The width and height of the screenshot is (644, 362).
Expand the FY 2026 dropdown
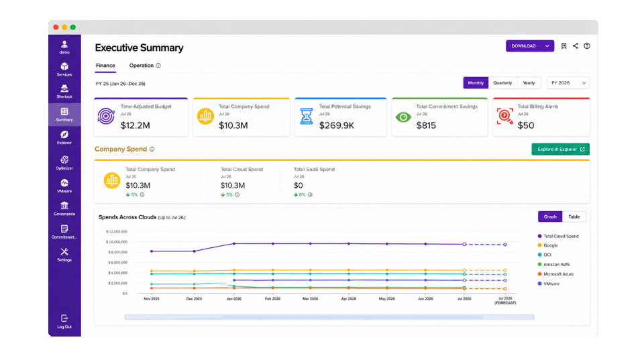[x=568, y=83]
